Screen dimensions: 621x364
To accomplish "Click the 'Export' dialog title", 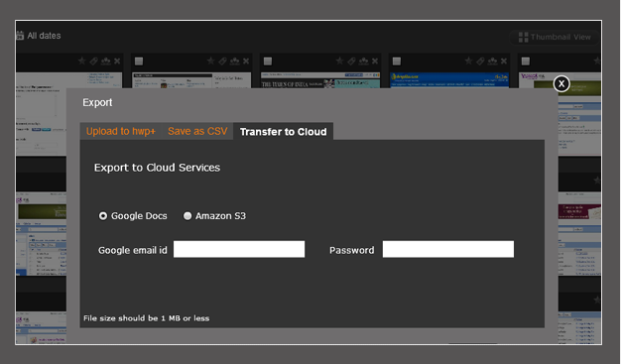I will (97, 102).
